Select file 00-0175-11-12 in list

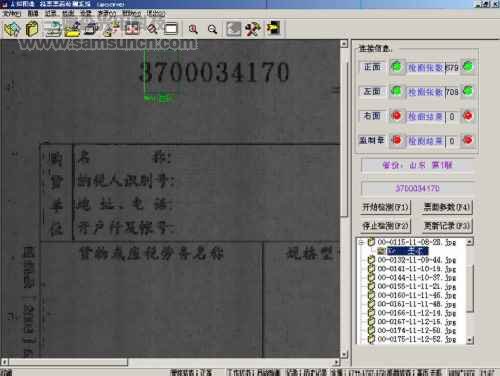tap(417, 339)
